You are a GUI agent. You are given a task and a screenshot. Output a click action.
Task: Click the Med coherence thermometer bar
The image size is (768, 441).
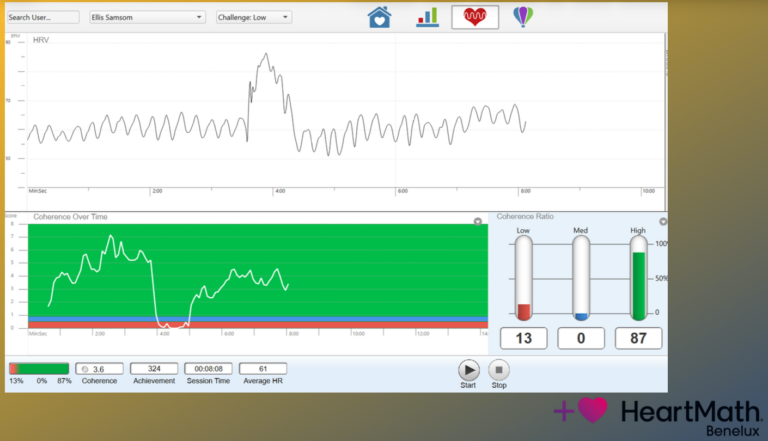click(x=581, y=278)
